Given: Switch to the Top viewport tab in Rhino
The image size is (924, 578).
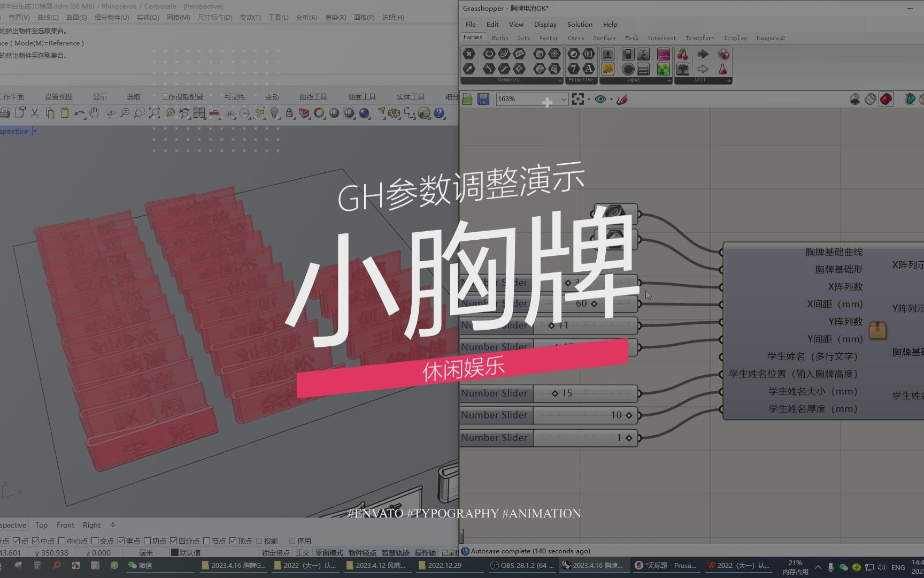Looking at the screenshot, I should pyautogui.click(x=41, y=525).
